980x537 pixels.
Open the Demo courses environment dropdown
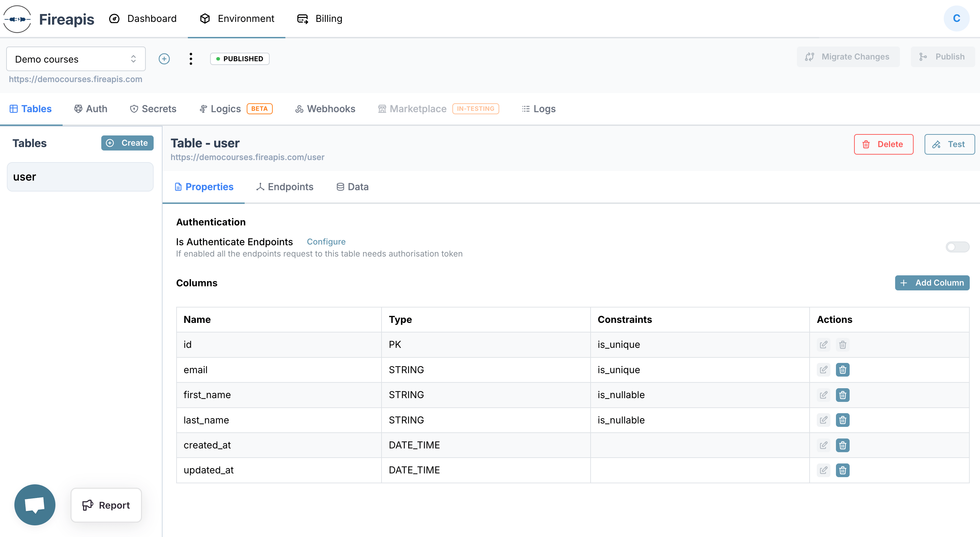(76, 59)
